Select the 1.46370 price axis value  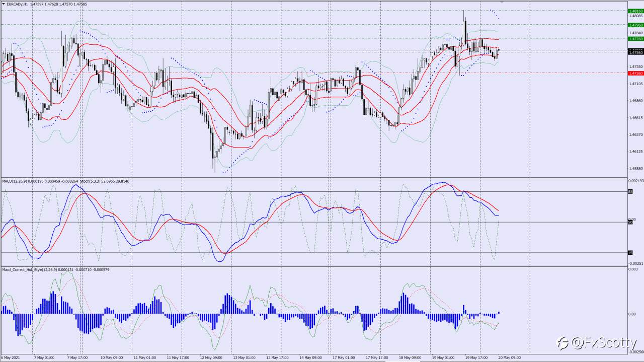(635, 135)
